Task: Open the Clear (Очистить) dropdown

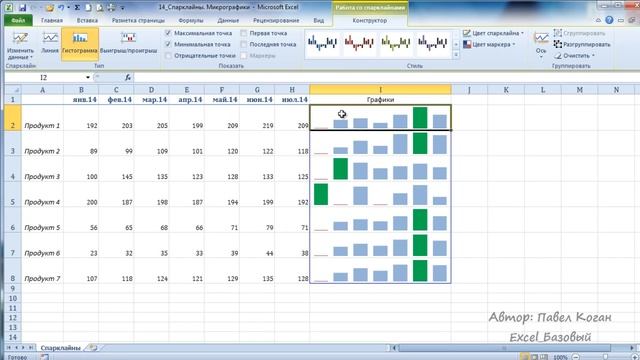Action: coord(574,56)
